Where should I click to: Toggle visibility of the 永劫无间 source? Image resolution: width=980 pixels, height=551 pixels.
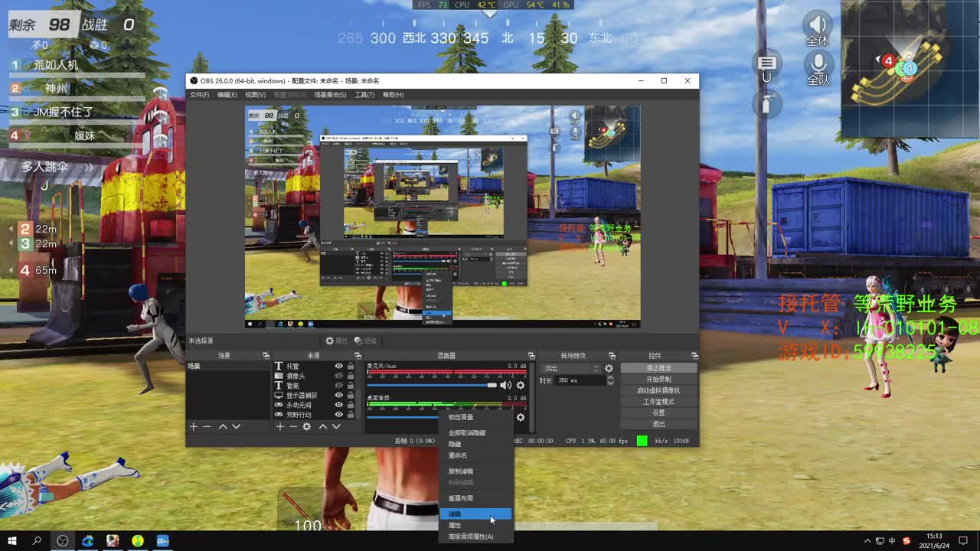338,405
